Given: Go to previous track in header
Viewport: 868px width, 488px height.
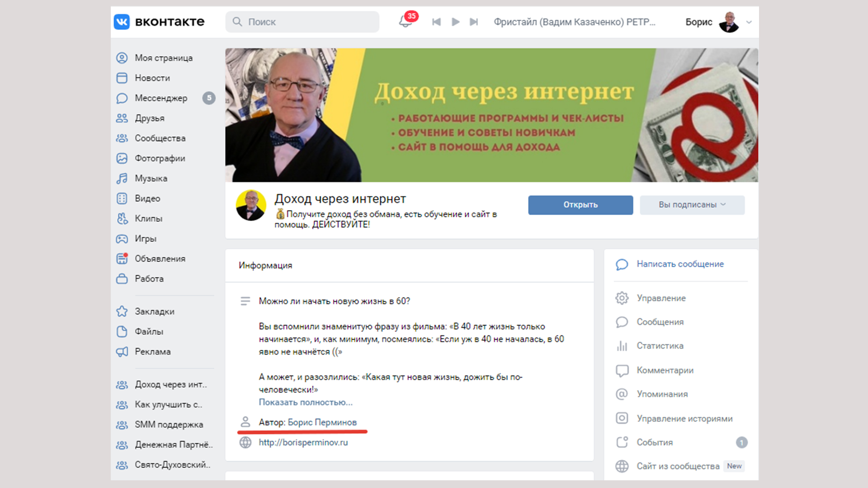Looking at the screenshot, I should coord(436,22).
